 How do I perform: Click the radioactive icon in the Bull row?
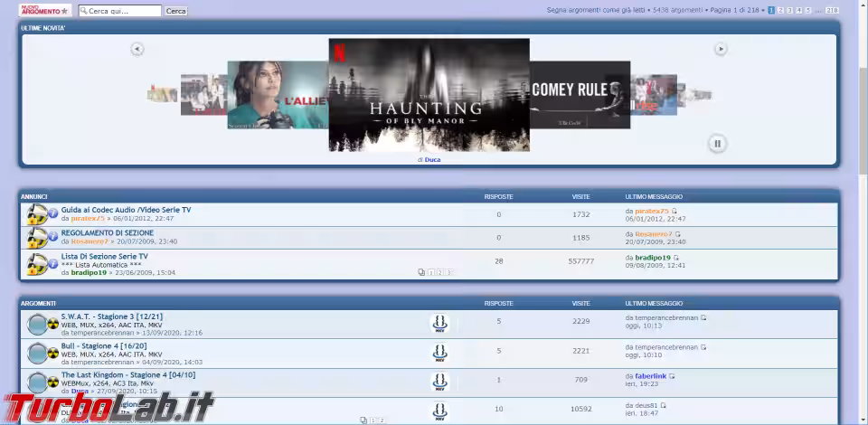[x=53, y=353]
